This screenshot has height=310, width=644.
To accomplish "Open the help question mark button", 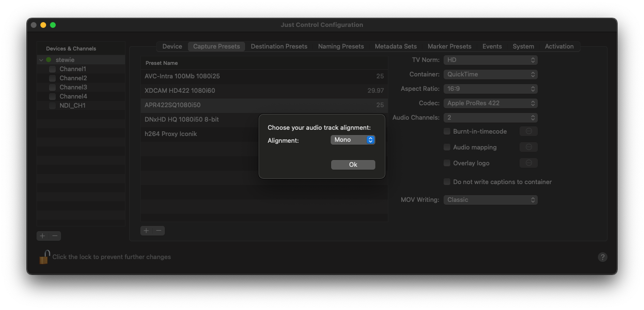I will (603, 257).
